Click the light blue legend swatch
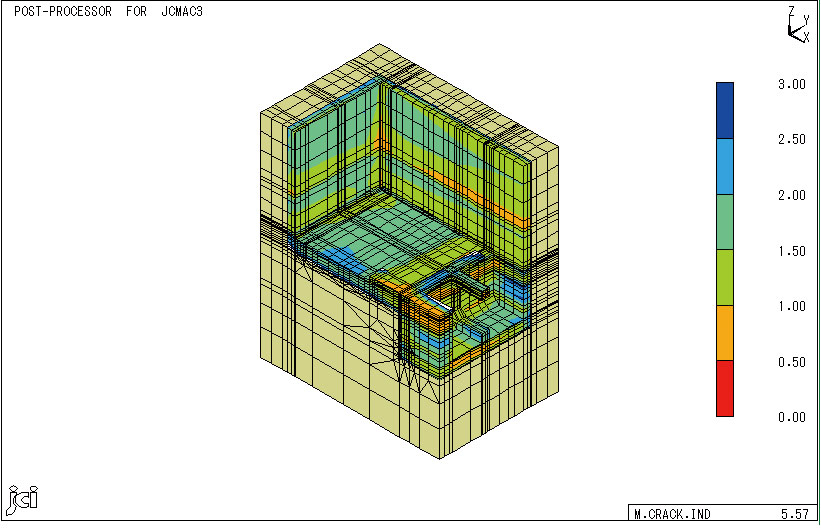Screen dimensions: 821x528 [x=725, y=167]
